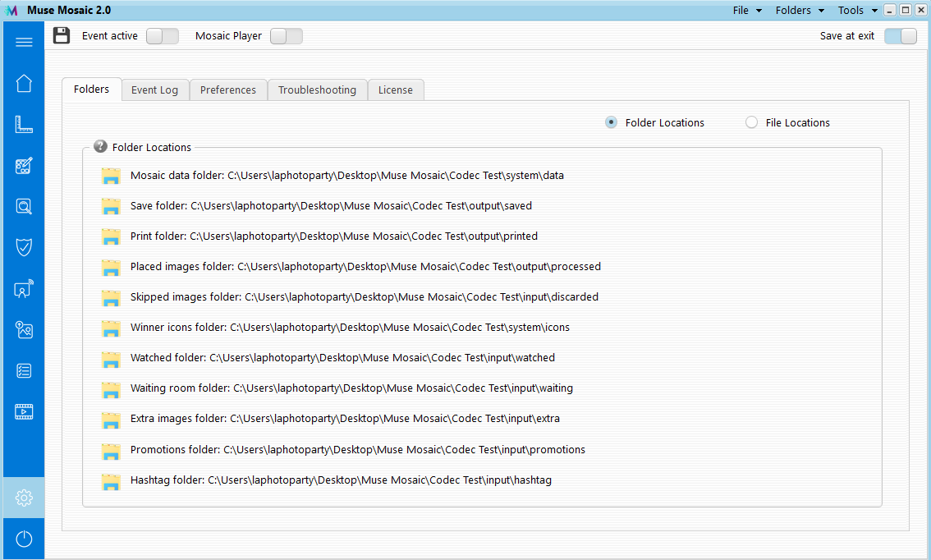
Task: Open the checklist sidebar icon
Action: pyautogui.click(x=24, y=371)
